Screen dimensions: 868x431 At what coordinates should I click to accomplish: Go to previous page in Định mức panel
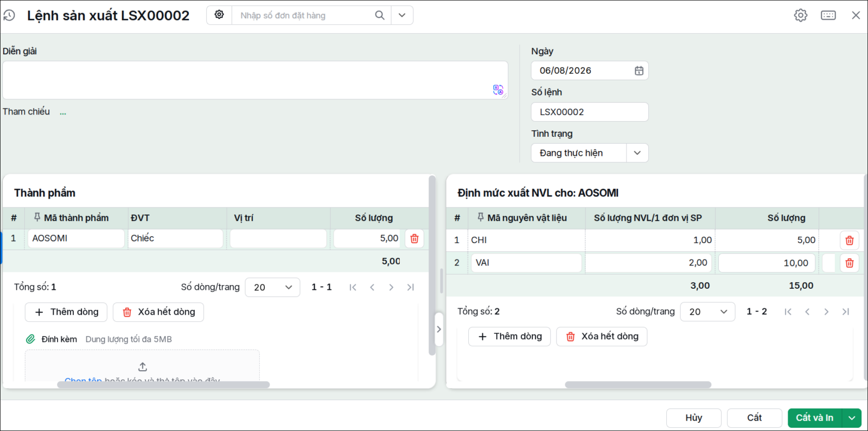[x=807, y=312]
